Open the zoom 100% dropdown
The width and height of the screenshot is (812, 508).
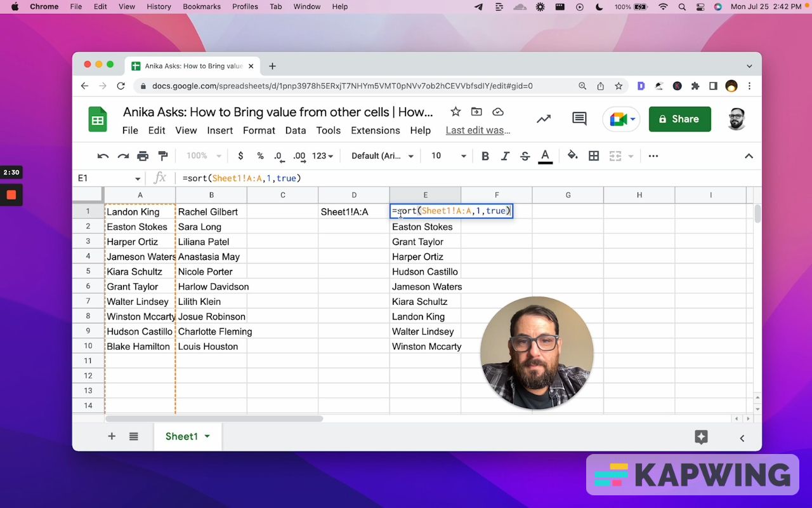(x=204, y=156)
